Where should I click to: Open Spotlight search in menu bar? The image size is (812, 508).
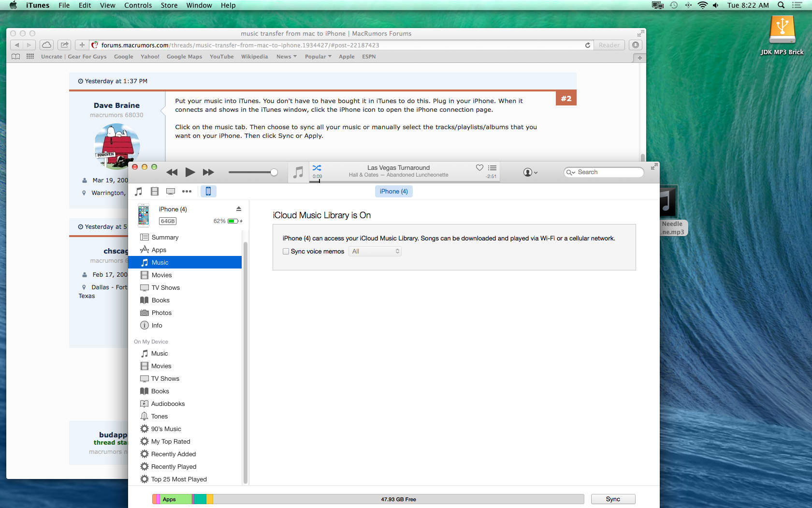[781, 5]
